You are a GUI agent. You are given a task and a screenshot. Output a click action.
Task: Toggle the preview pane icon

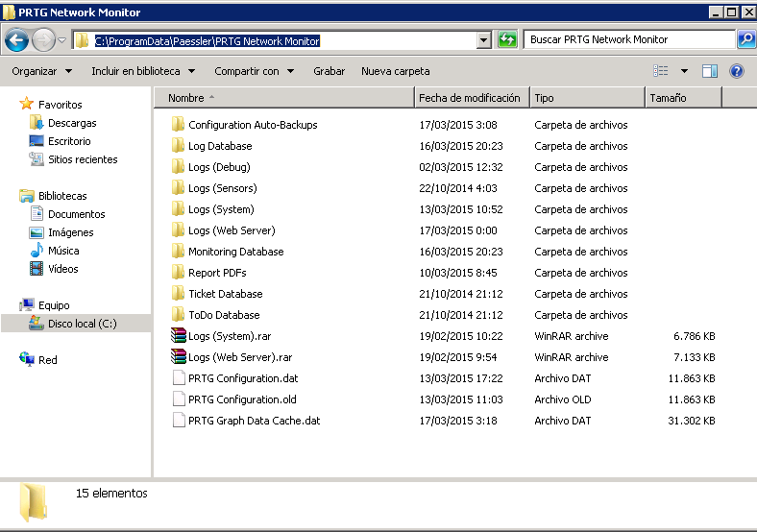(710, 71)
